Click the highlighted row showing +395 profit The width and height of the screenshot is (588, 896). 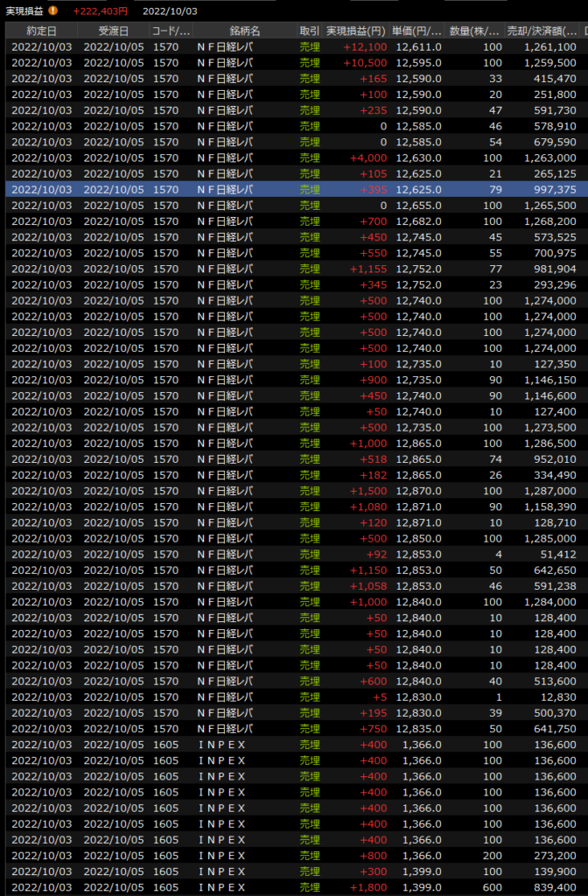point(294,189)
